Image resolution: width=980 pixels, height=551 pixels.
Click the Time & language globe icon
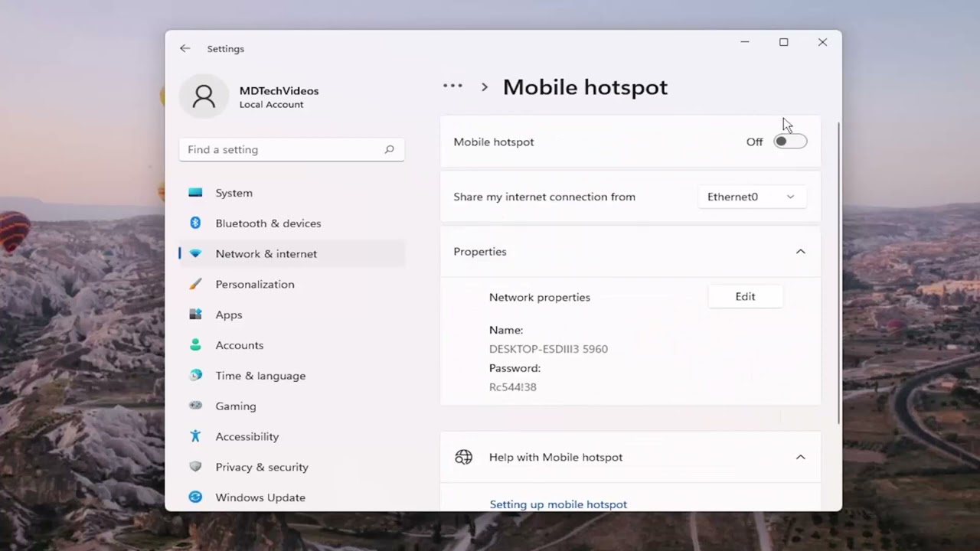click(195, 375)
